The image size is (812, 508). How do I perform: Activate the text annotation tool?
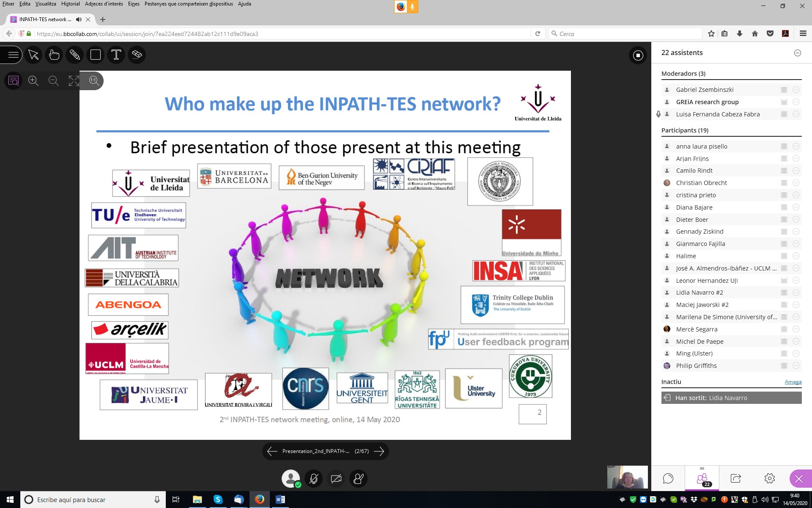pos(116,55)
